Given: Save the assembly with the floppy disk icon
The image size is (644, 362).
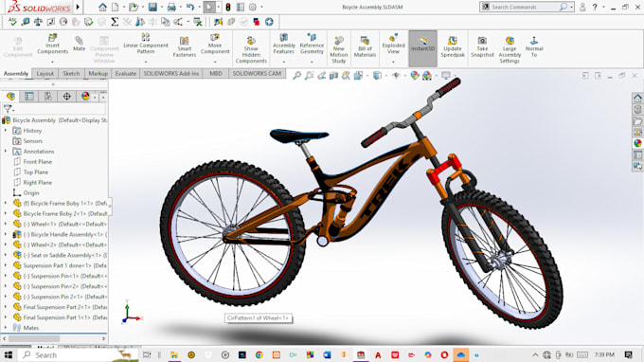Looking at the screenshot, I should [x=152, y=7].
